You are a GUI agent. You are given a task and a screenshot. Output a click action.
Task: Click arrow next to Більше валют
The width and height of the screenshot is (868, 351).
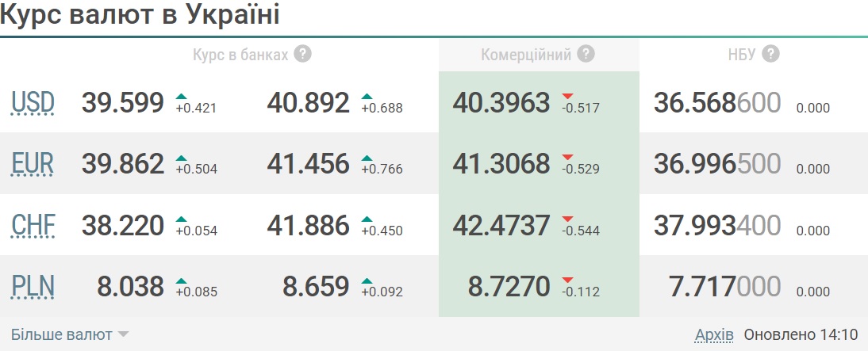click(x=123, y=334)
